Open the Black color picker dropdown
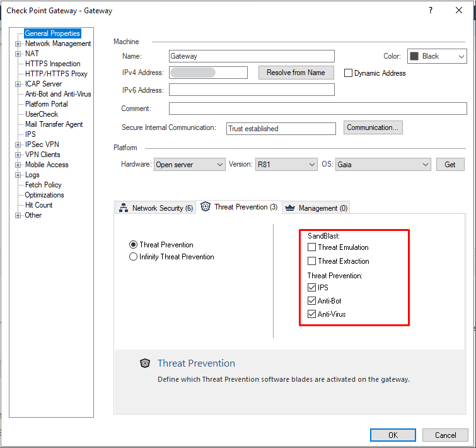This screenshot has height=448, width=476. 436,56
